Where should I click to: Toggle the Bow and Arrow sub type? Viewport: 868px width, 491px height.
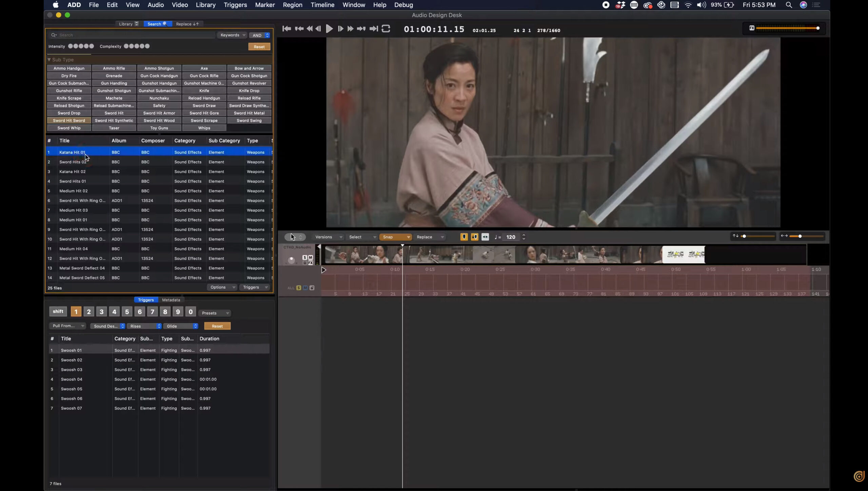[x=249, y=68]
